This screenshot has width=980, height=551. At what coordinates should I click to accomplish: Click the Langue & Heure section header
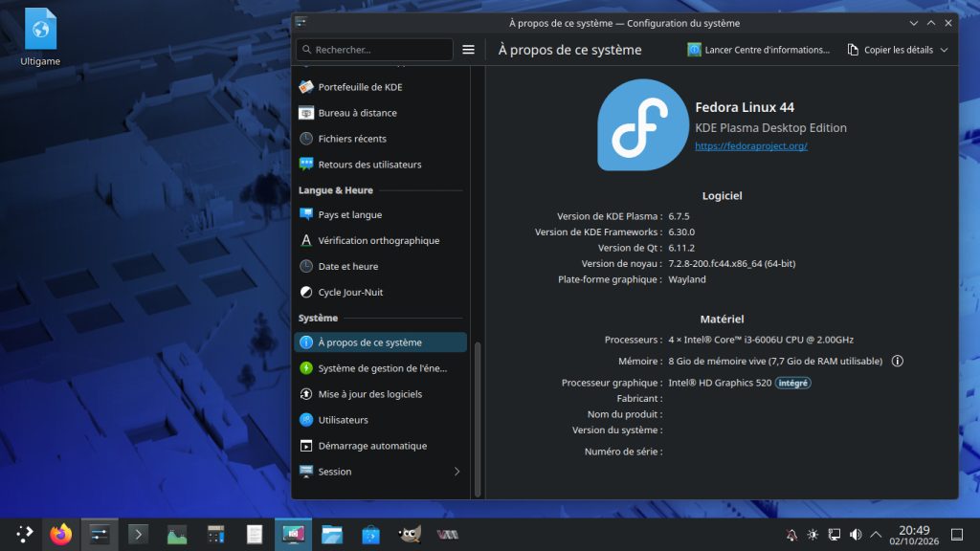coord(336,190)
